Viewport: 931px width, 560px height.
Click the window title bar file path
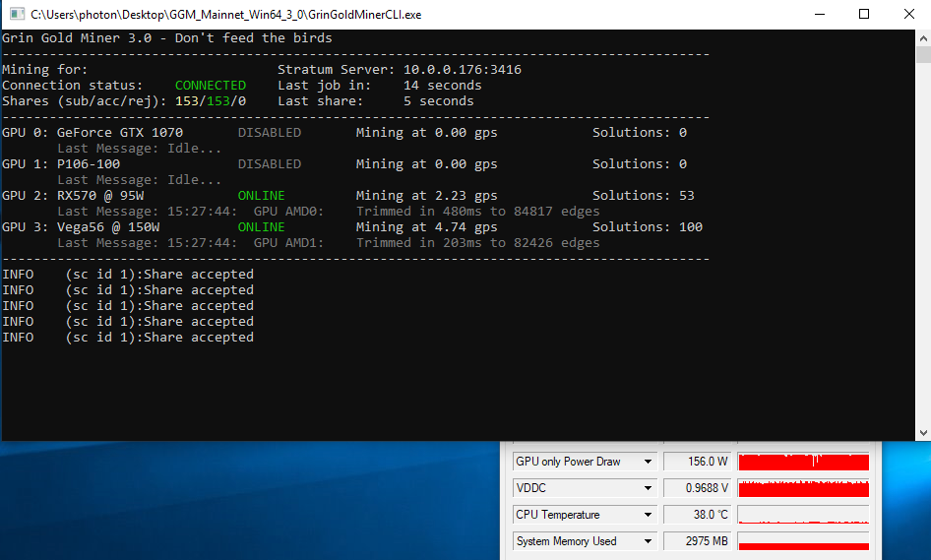click(x=226, y=15)
